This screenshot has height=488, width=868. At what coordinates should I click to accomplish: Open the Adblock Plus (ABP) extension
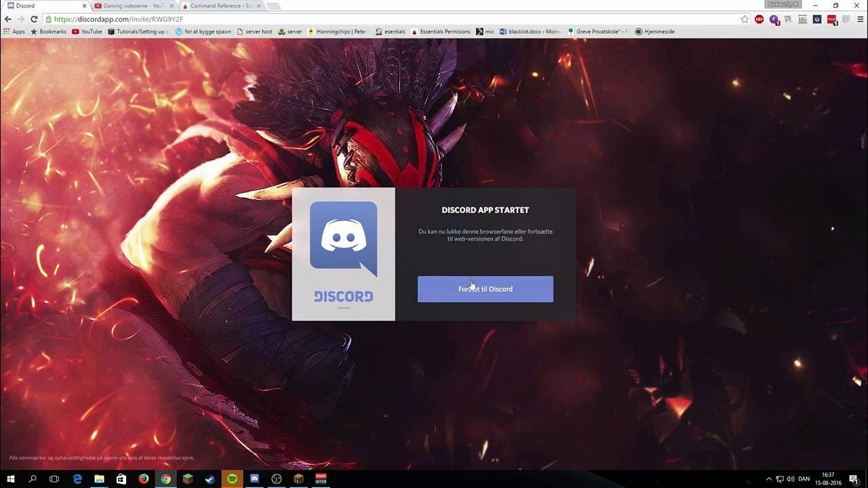tap(759, 19)
